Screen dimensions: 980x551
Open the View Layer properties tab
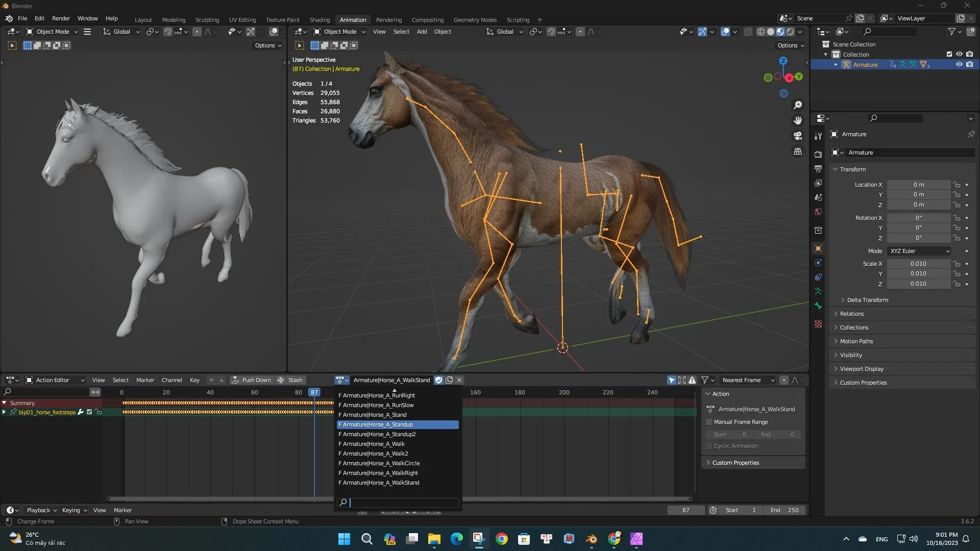pos(818,183)
